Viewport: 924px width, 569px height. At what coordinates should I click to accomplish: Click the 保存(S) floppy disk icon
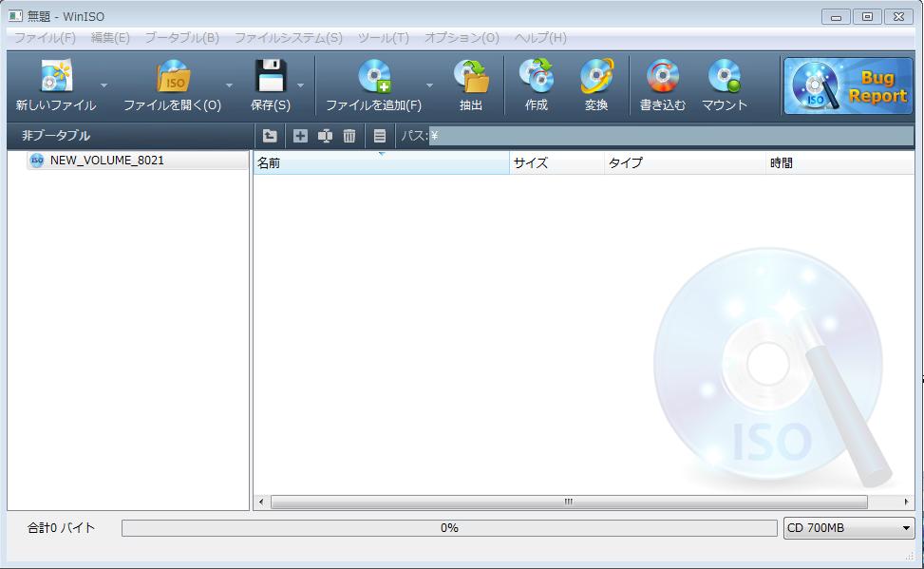(271, 77)
